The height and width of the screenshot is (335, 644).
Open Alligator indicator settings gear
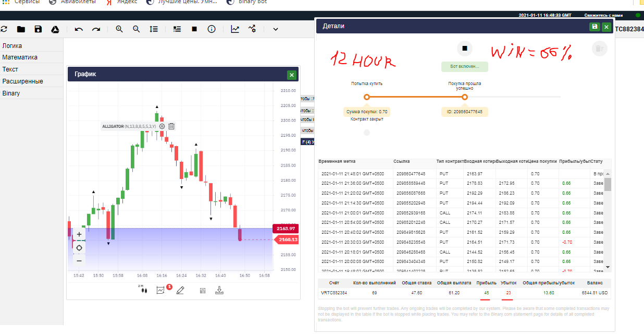(x=162, y=126)
